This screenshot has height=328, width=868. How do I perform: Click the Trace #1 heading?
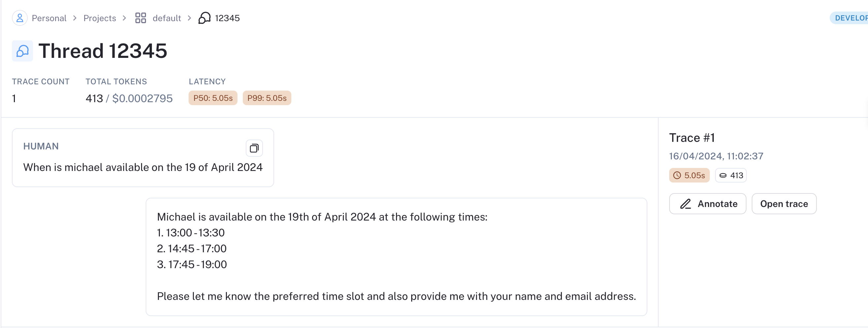click(x=692, y=138)
